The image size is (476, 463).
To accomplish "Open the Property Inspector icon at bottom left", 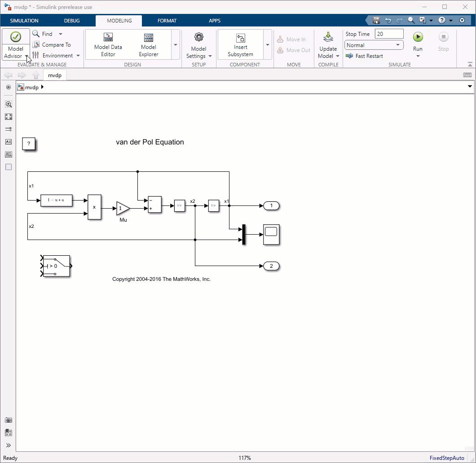I will point(9,432).
